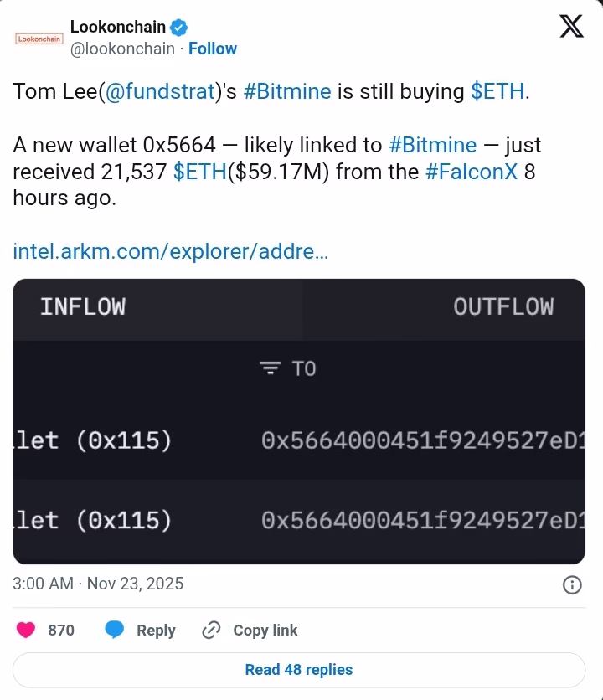Click the $ETH cashtag in first line
The image size is (603, 700).
(x=497, y=91)
